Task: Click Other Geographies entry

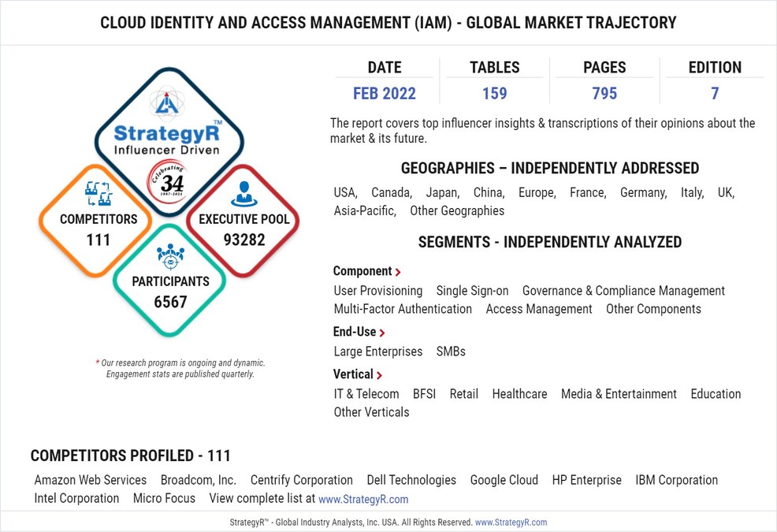Action: (457, 210)
